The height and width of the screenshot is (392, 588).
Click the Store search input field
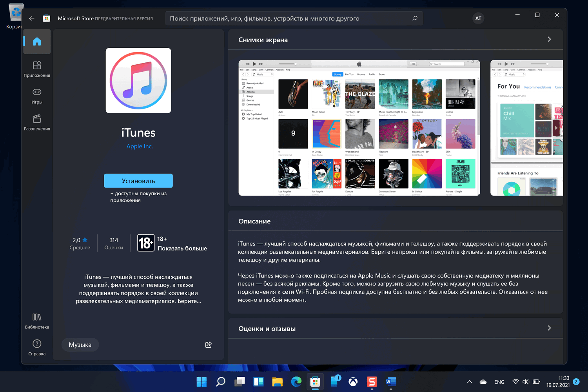pyautogui.click(x=294, y=18)
